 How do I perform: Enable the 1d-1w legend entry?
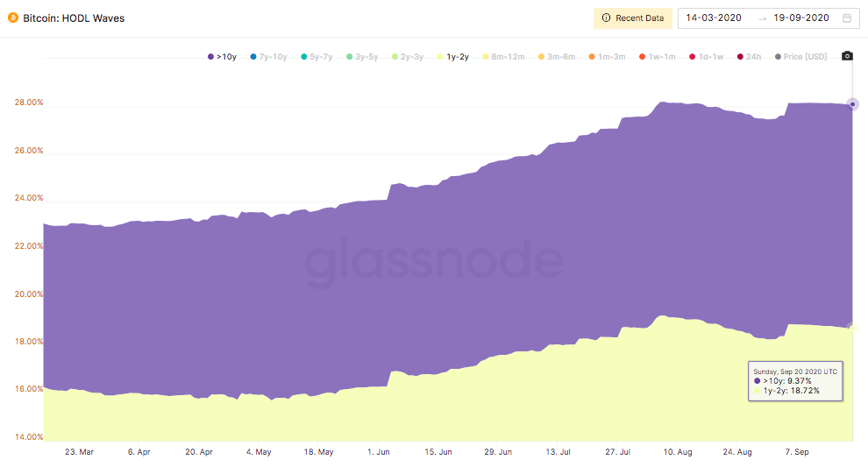tap(707, 56)
